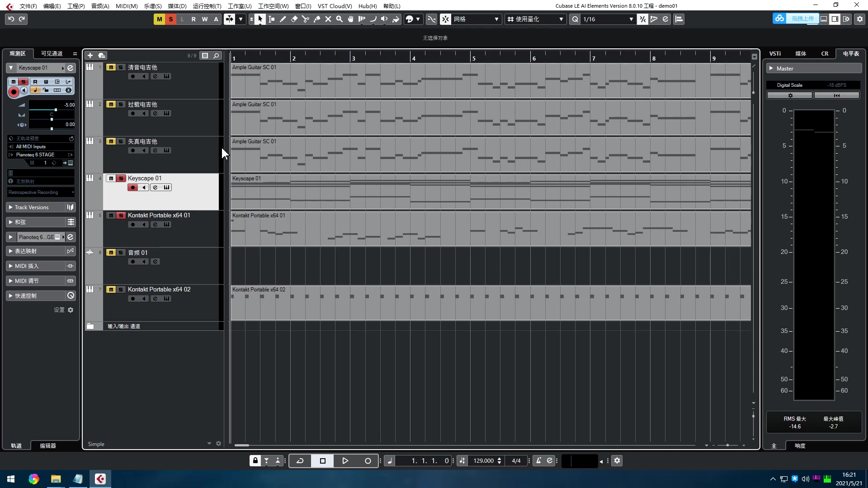Click the Add Track plus button

pos(90,55)
